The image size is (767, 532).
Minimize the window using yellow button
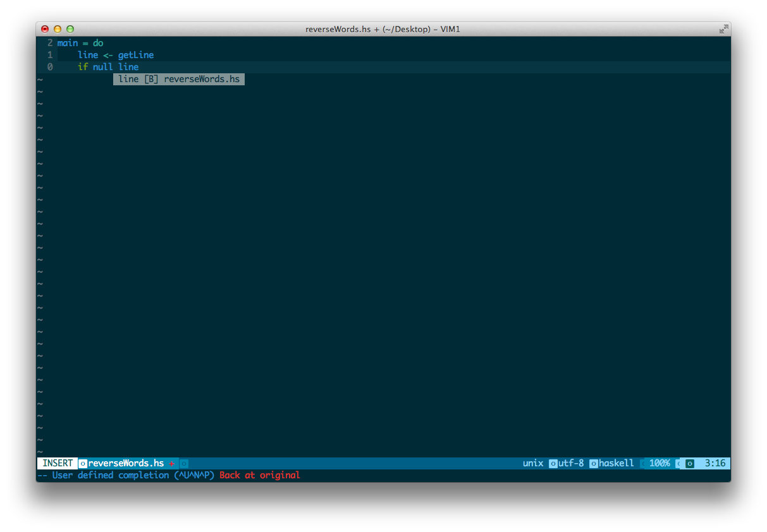tap(58, 29)
